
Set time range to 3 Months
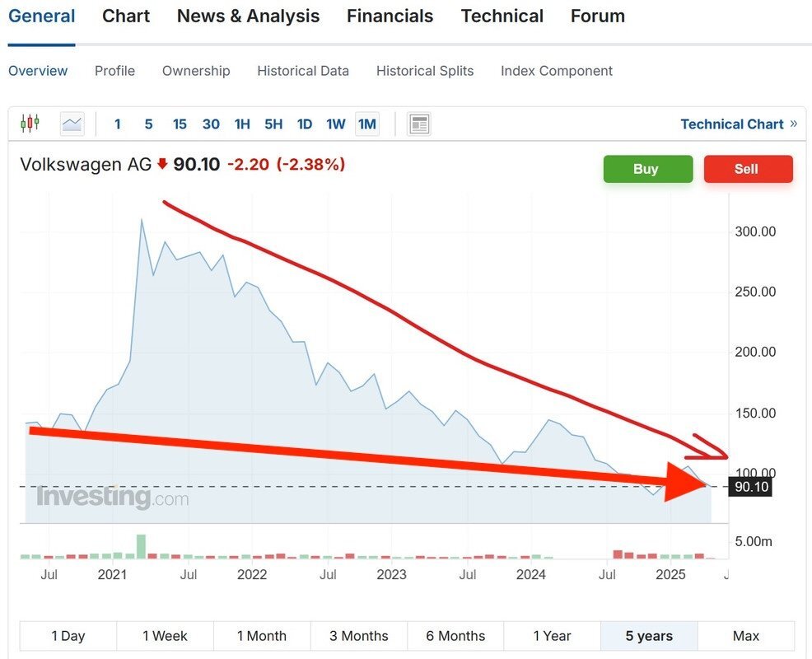[358, 636]
